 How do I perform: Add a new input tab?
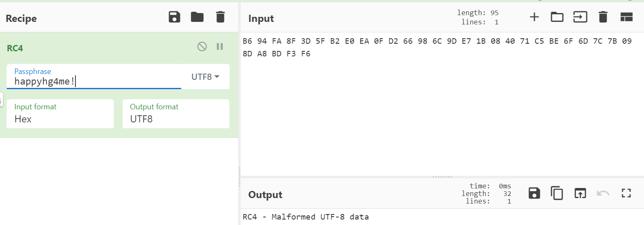pyautogui.click(x=534, y=17)
